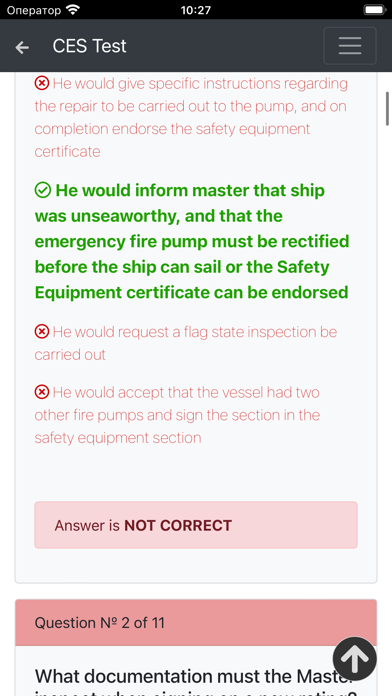Open the hamburger menu

click(x=350, y=46)
